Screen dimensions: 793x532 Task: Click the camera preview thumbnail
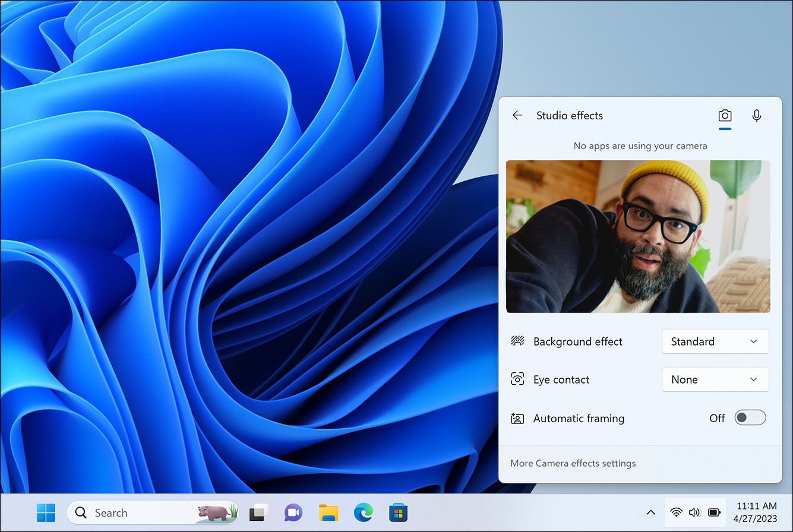tap(638, 236)
